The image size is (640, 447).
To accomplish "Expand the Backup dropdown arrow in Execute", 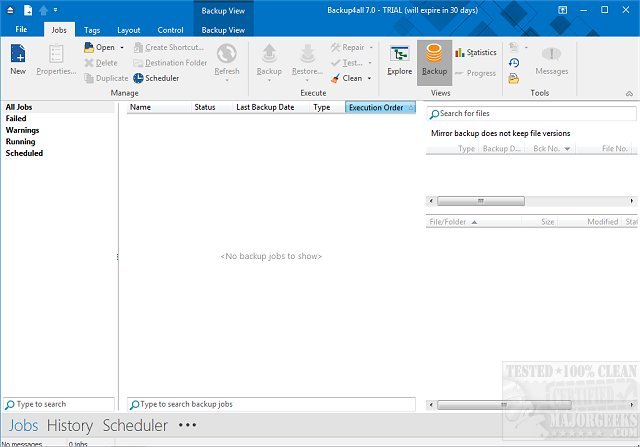I will coord(269,80).
